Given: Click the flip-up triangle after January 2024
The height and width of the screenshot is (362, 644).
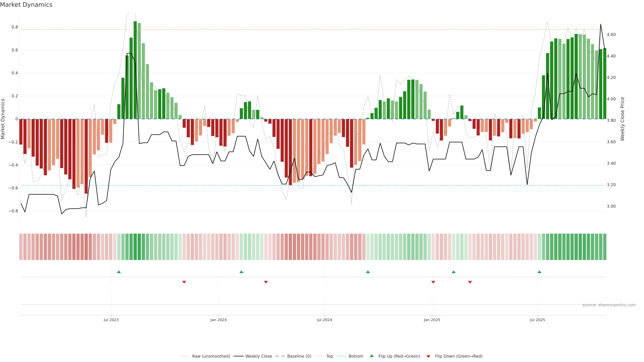Looking at the screenshot, I should tap(241, 272).
